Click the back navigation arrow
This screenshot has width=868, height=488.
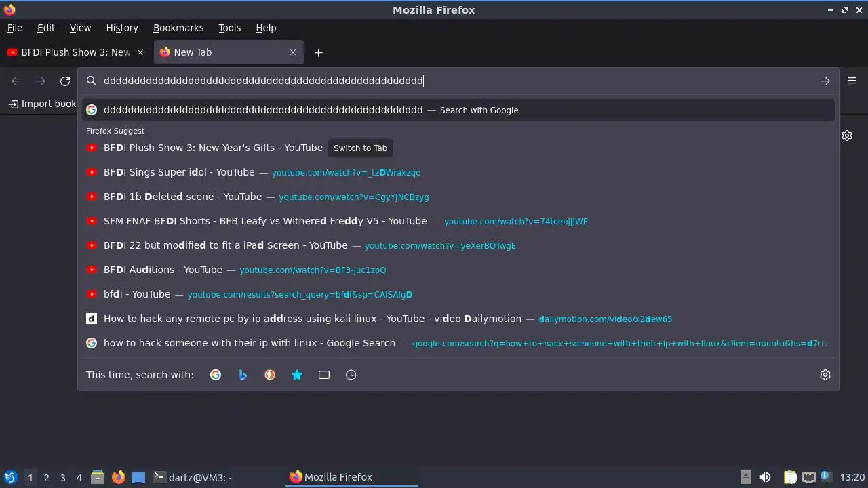pos(16,81)
